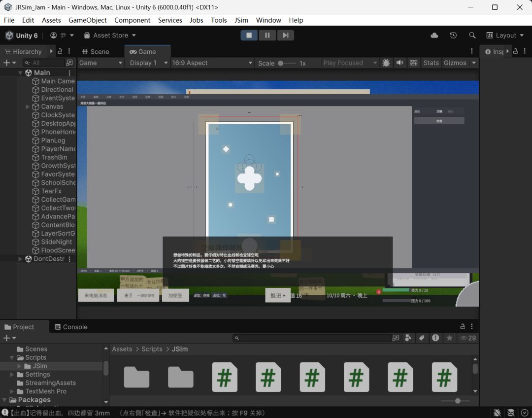
Task: Open the Unity Cloud icon
Action: tap(434, 35)
